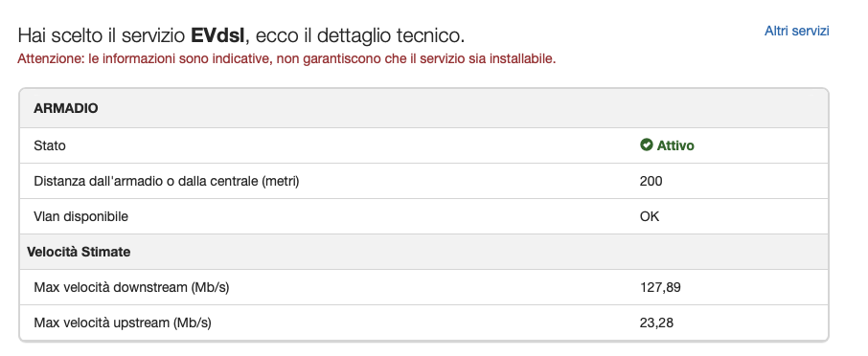Click the word '(metri)' in the distance row
Viewport: 868px width, 356px height.
point(281,181)
